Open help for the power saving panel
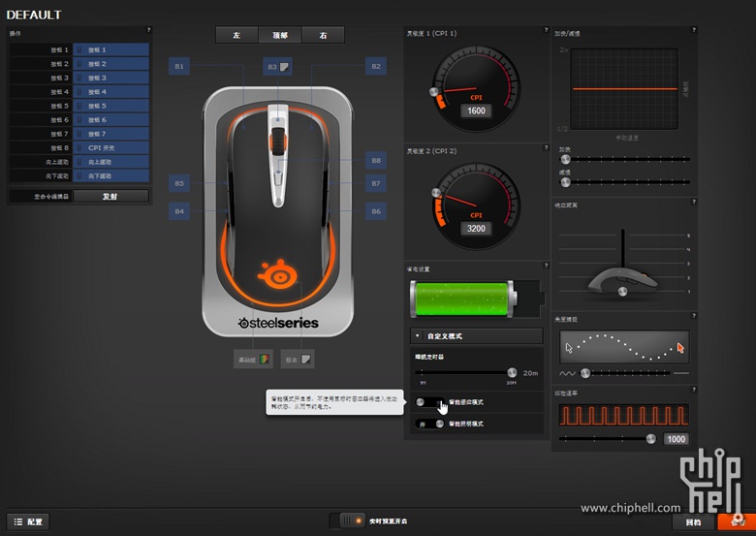Image resolution: width=756 pixels, height=536 pixels. (546, 266)
